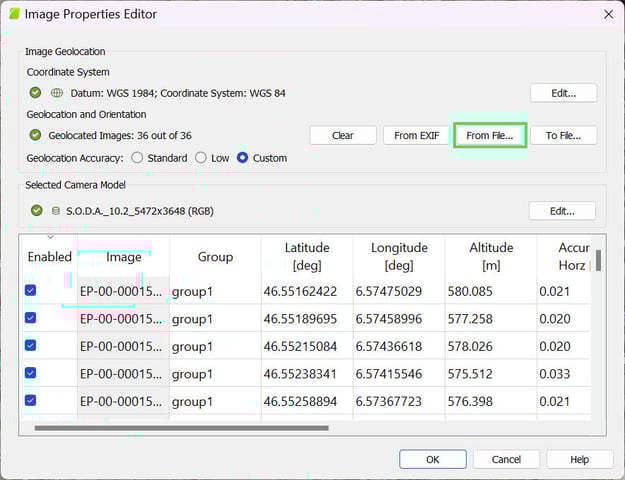Import geolocation From EXIF
Screen dimensions: 625x480
417,136
